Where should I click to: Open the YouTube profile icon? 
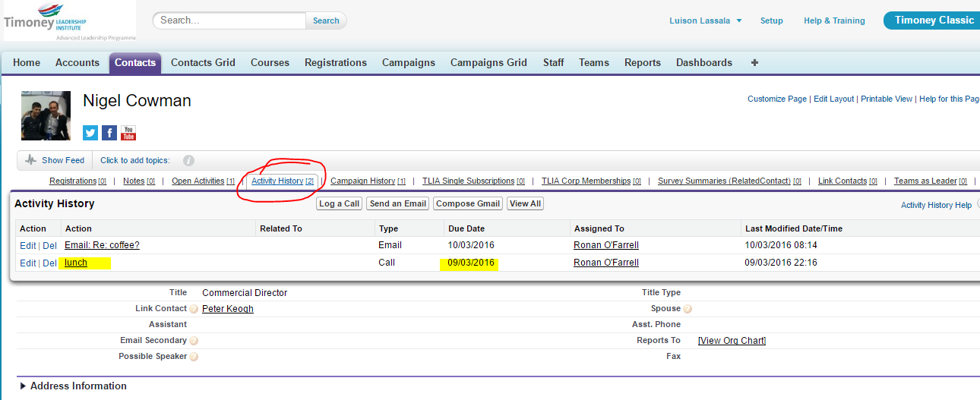click(128, 133)
